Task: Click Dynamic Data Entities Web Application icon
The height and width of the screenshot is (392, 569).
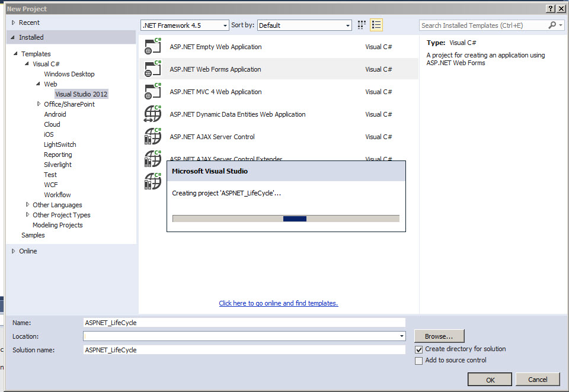Action: tap(153, 114)
